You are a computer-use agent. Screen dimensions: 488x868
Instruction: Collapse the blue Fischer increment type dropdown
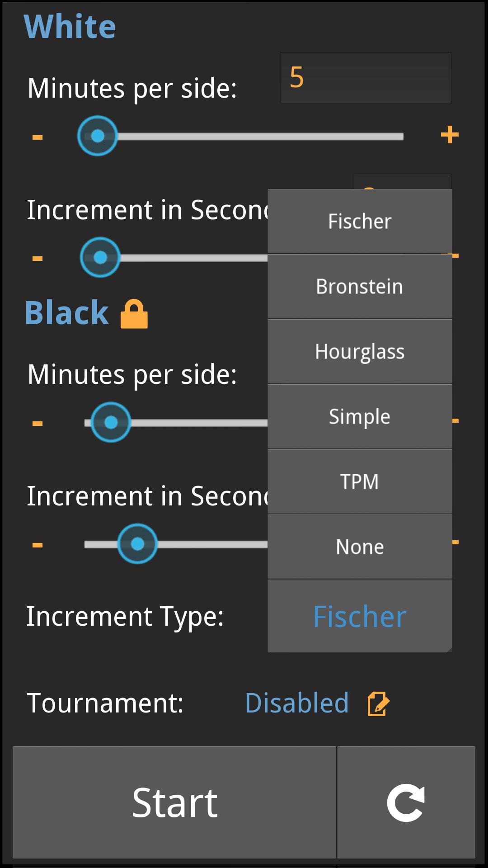(360, 617)
